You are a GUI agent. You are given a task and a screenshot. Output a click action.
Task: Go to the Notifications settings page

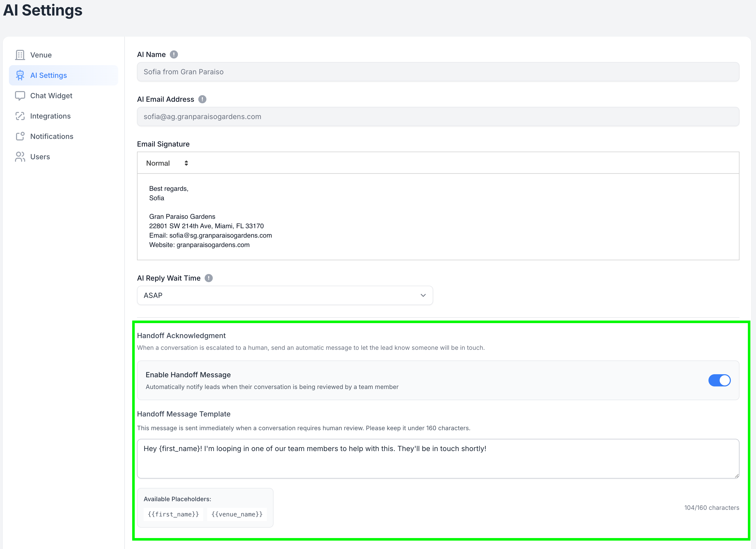[x=52, y=136]
